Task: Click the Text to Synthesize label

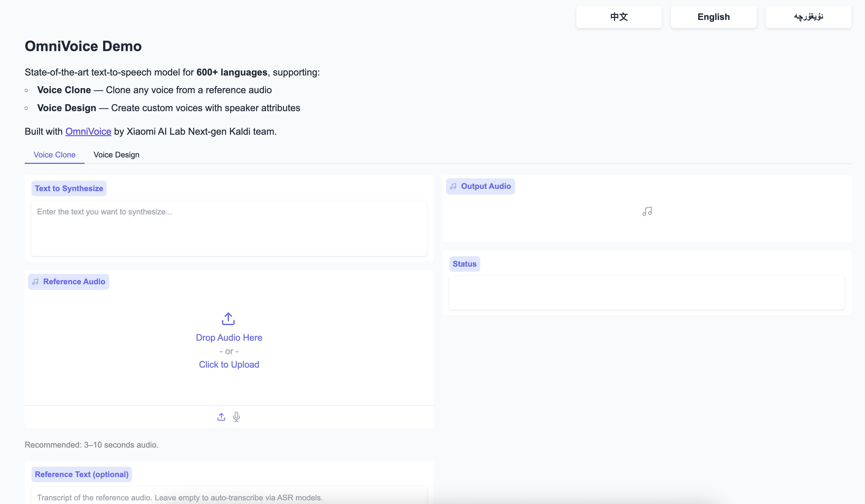Action: click(69, 188)
